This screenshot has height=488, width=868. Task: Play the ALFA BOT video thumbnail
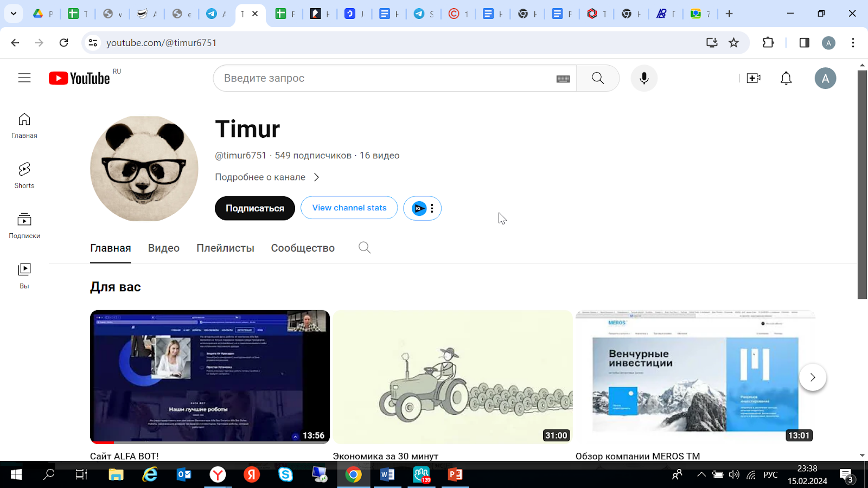tap(210, 377)
